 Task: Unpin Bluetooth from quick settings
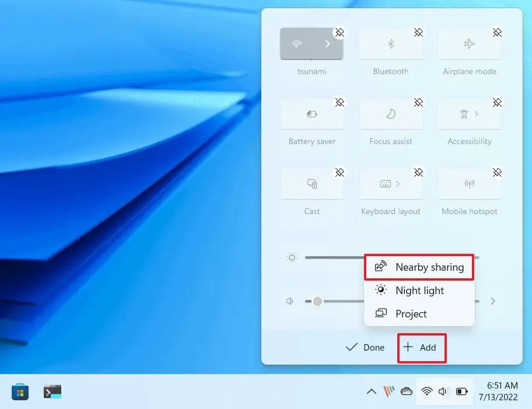pyautogui.click(x=419, y=33)
